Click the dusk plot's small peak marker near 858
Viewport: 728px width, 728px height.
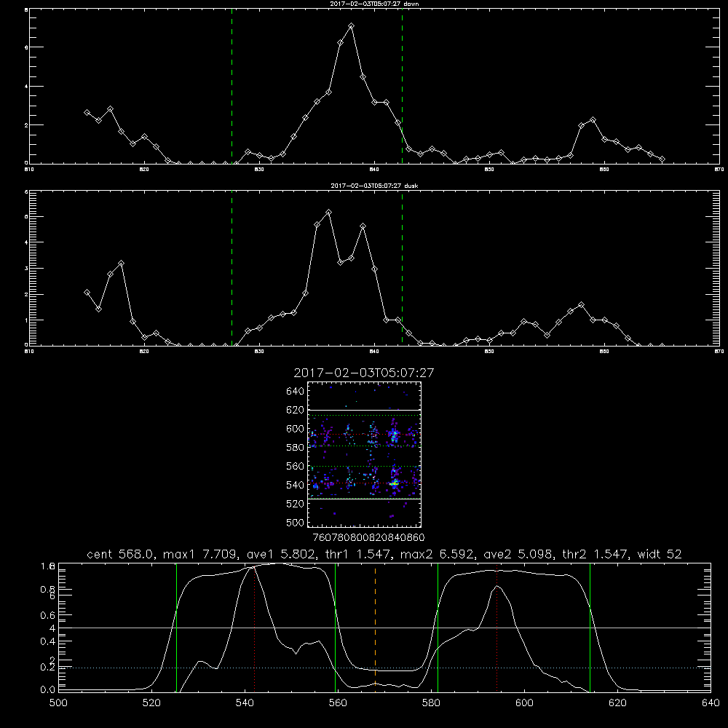[x=581, y=304]
